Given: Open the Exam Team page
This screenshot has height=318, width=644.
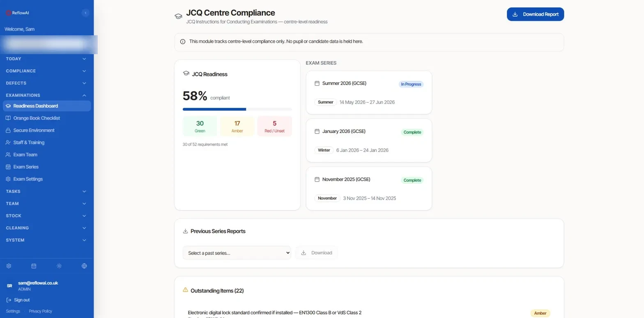Looking at the screenshot, I should coord(47,155).
